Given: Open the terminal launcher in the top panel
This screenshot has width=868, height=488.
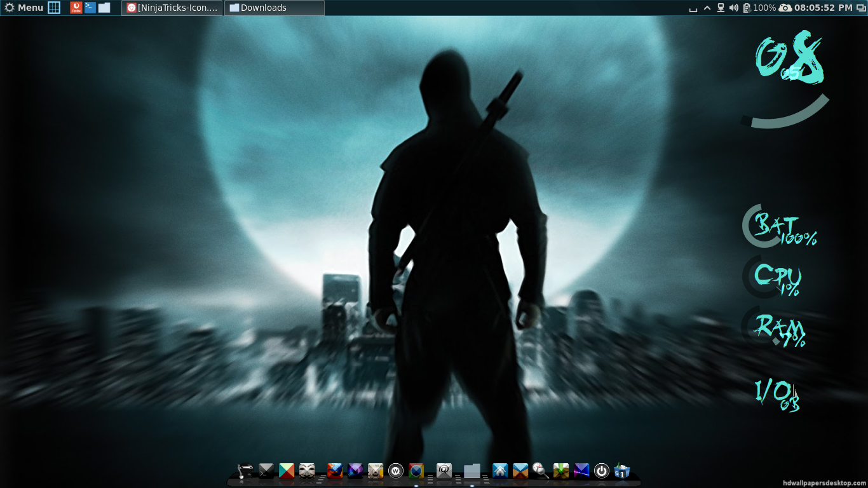Looking at the screenshot, I should (90, 8).
